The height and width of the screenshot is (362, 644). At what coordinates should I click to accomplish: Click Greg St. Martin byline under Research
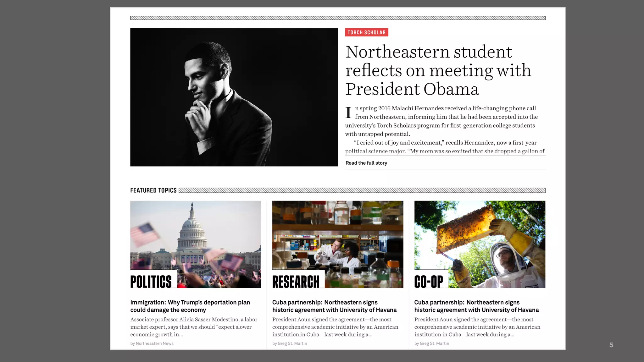tap(290, 343)
